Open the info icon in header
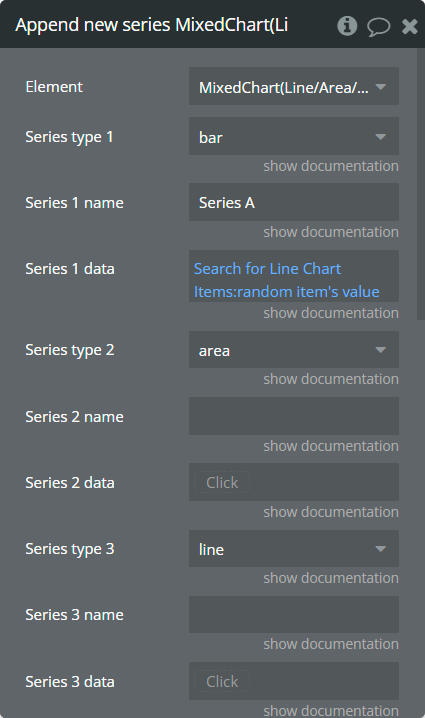 pos(347,26)
